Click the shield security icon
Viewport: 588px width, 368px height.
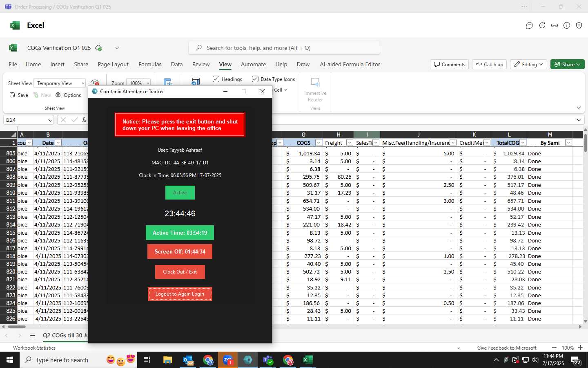pyautogui.click(x=579, y=25)
